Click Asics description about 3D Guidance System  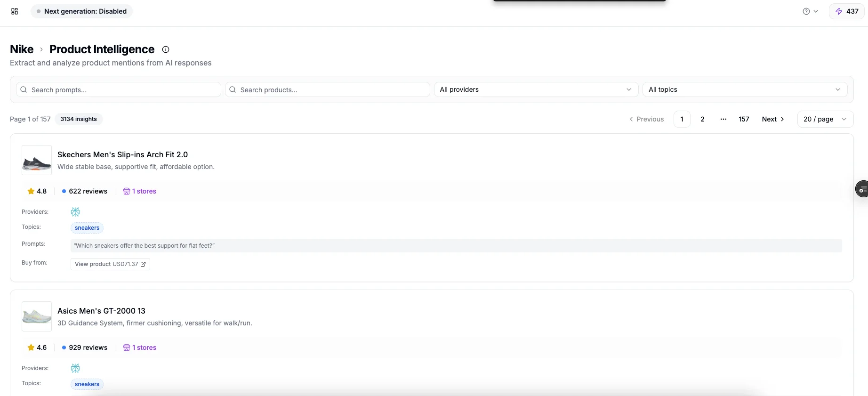tap(155, 323)
